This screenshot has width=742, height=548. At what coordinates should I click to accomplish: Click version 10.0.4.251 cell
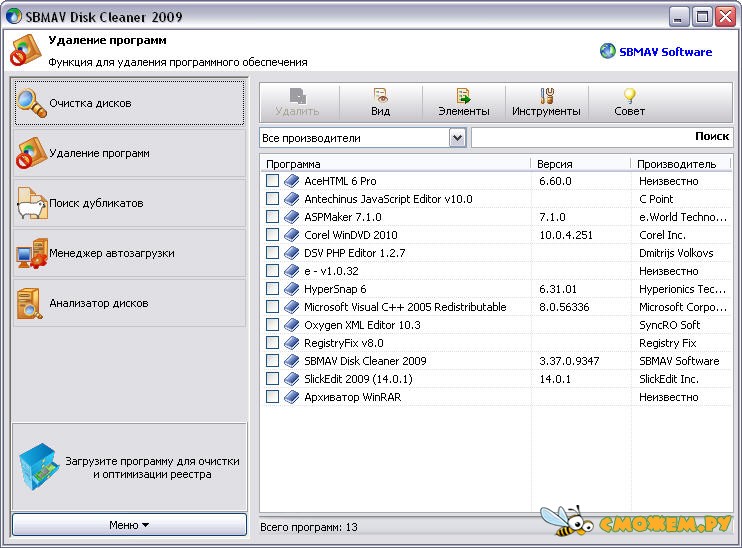566,235
